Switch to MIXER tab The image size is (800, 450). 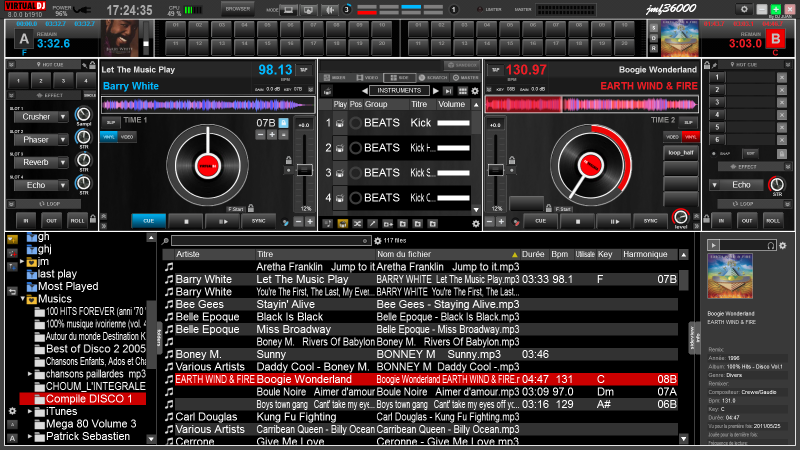(335, 78)
